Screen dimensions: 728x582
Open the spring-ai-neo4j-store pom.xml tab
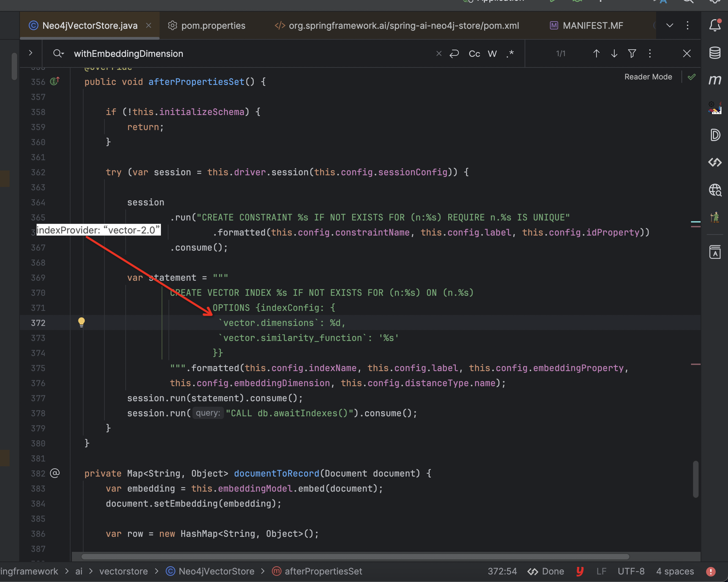[x=397, y=26]
